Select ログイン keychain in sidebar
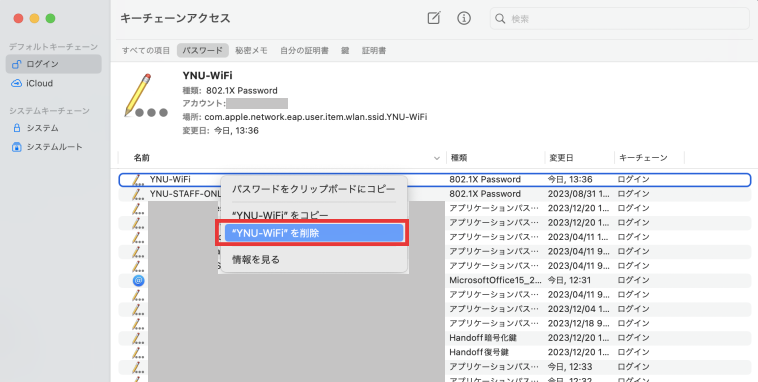 (x=54, y=64)
